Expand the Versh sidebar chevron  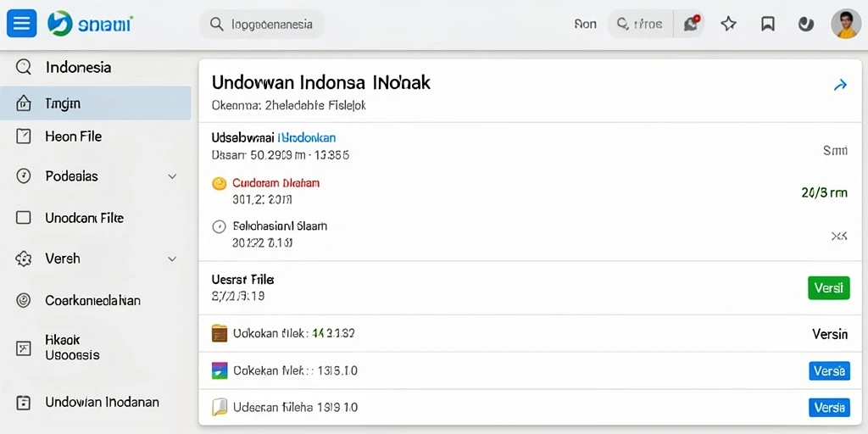click(172, 259)
